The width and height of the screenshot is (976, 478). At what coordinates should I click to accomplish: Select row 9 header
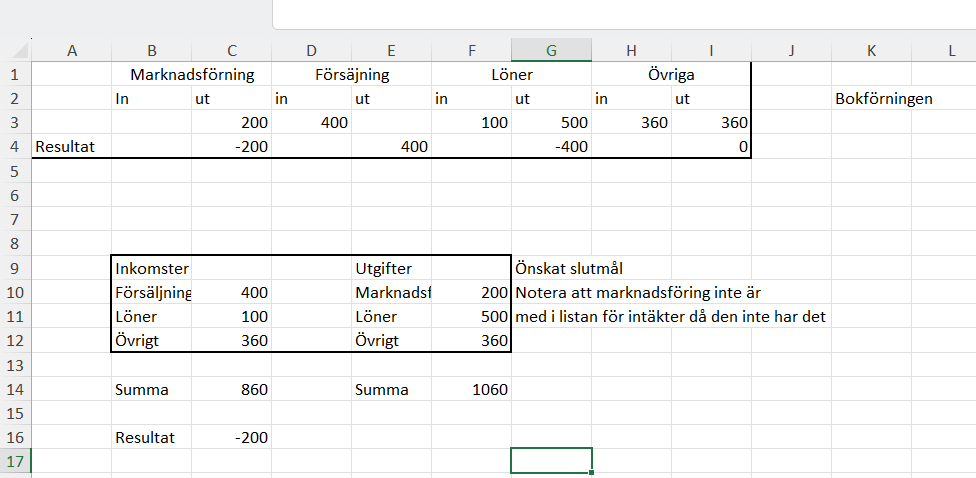[x=16, y=268]
